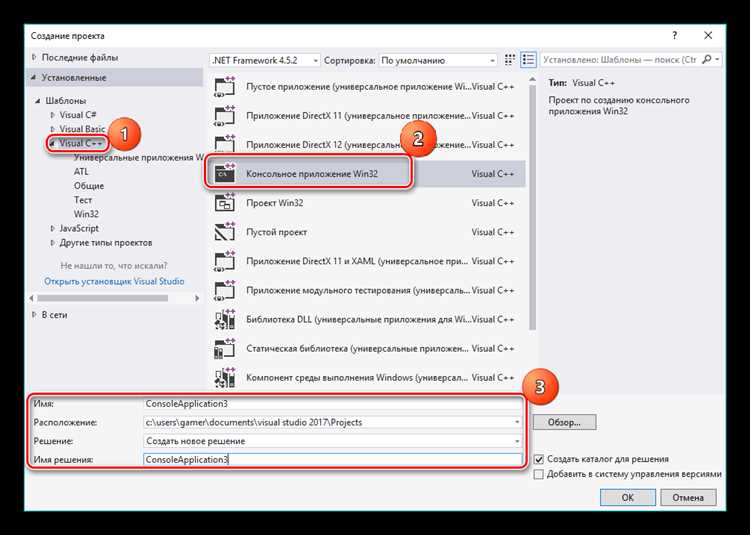Click the Пустое приложение template icon
Screen dimensions: 750x535
coord(225,87)
